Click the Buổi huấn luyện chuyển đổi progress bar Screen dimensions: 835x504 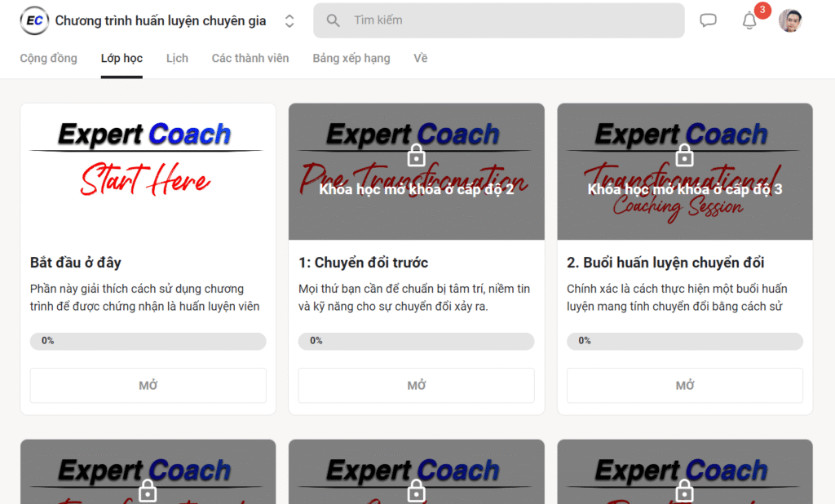(x=685, y=341)
